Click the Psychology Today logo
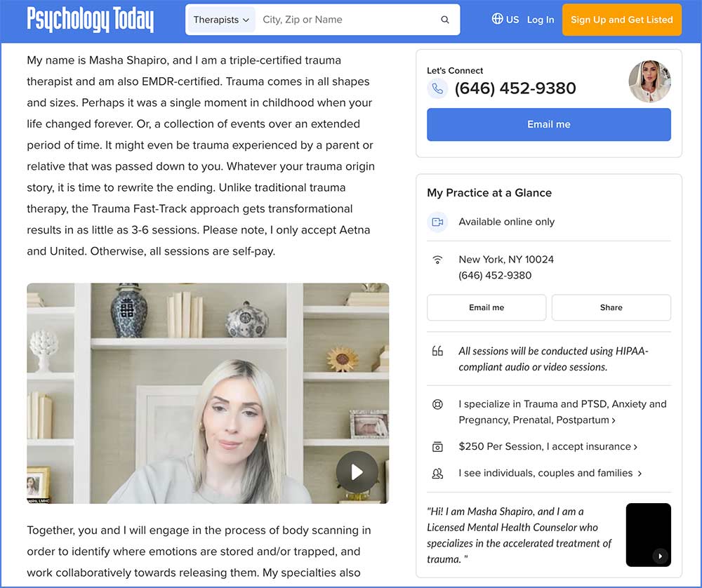Image resolution: width=702 pixels, height=588 pixels. point(90,20)
